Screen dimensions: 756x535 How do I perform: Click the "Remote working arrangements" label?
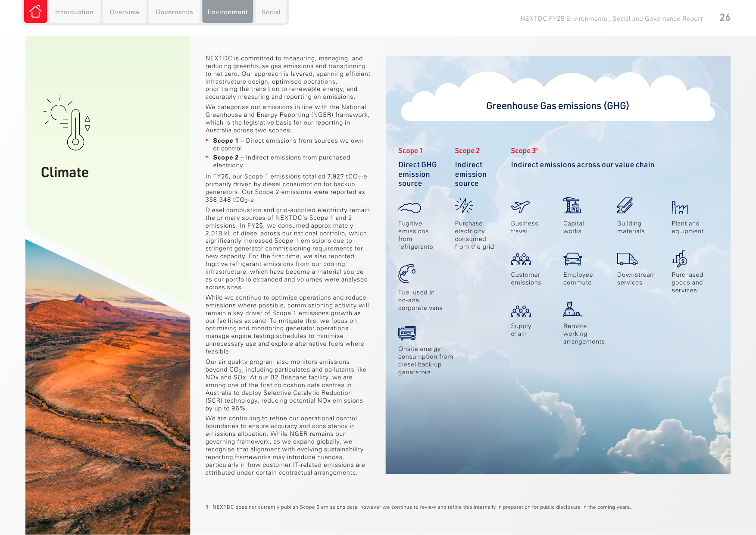[584, 334]
